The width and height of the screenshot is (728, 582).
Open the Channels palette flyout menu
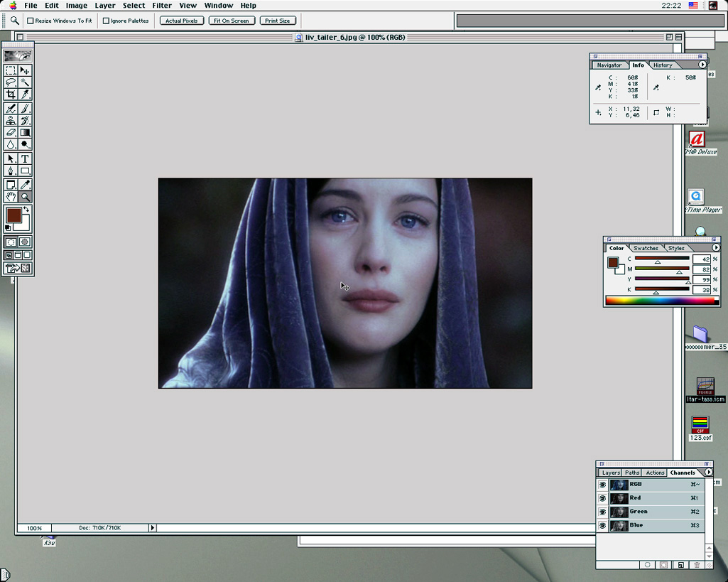(x=708, y=472)
